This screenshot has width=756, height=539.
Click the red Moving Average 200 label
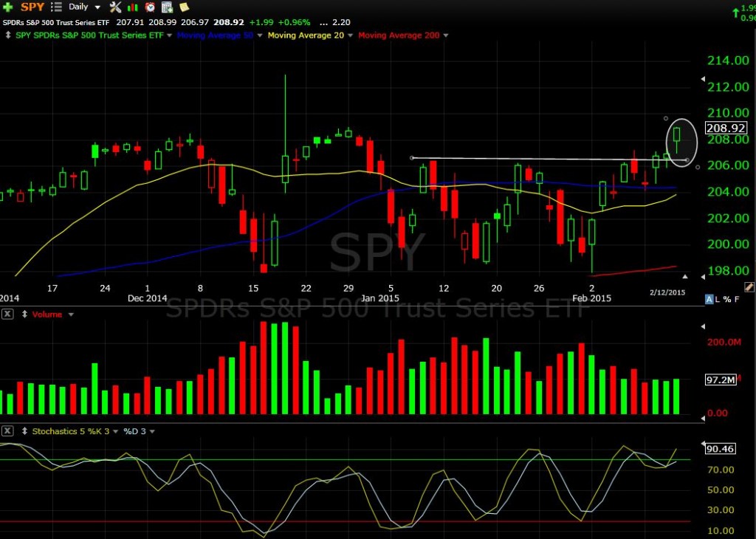[x=399, y=35]
